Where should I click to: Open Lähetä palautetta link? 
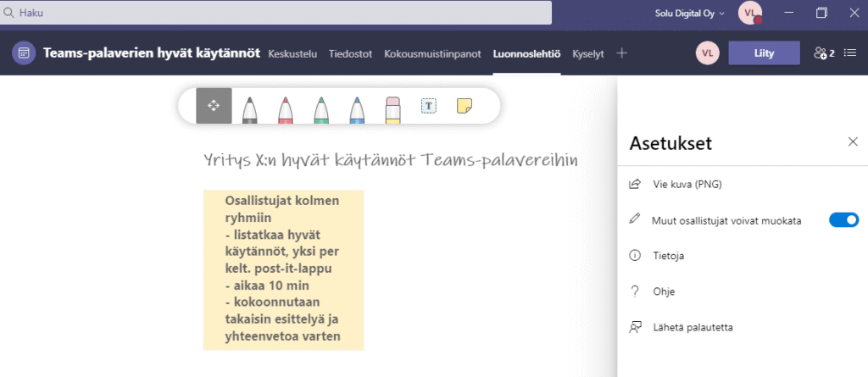[x=692, y=327]
